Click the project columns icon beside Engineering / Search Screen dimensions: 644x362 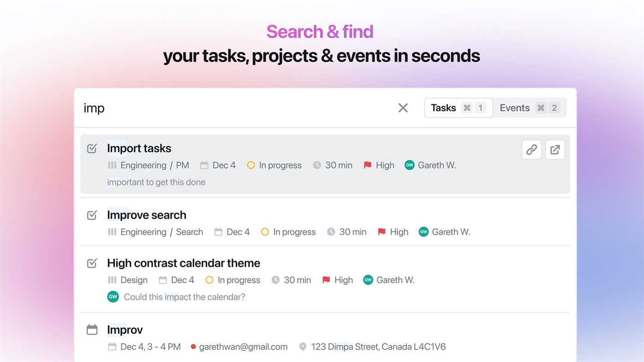112,232
